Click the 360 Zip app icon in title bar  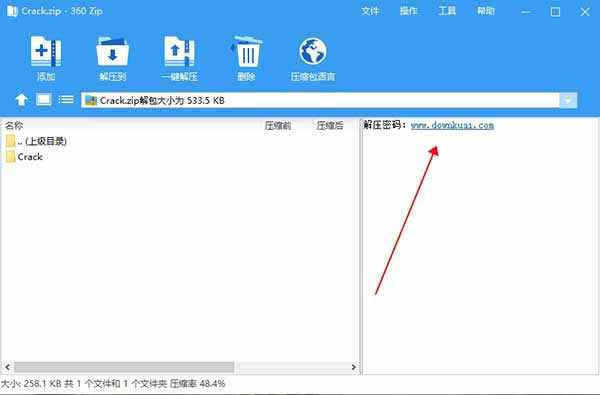tap(12, 11)
